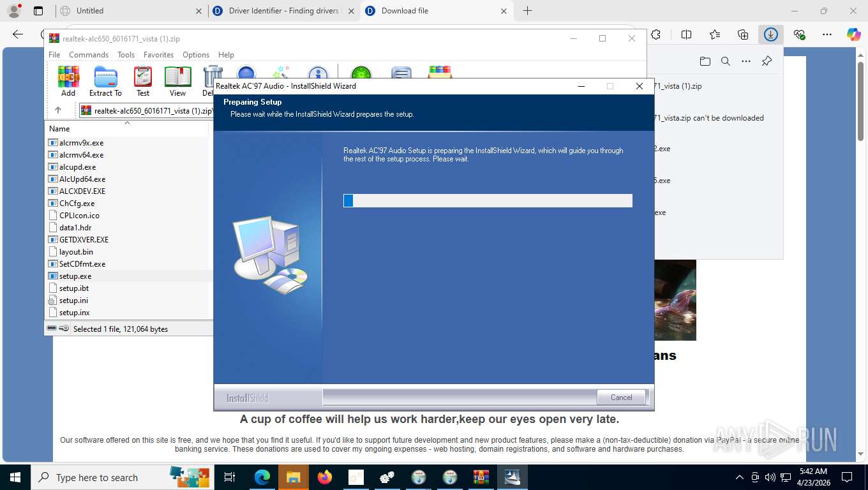This screenshot has width=868, height=490.
Task: Open WinRAR from the taskbar
Action: coord(481,477)
